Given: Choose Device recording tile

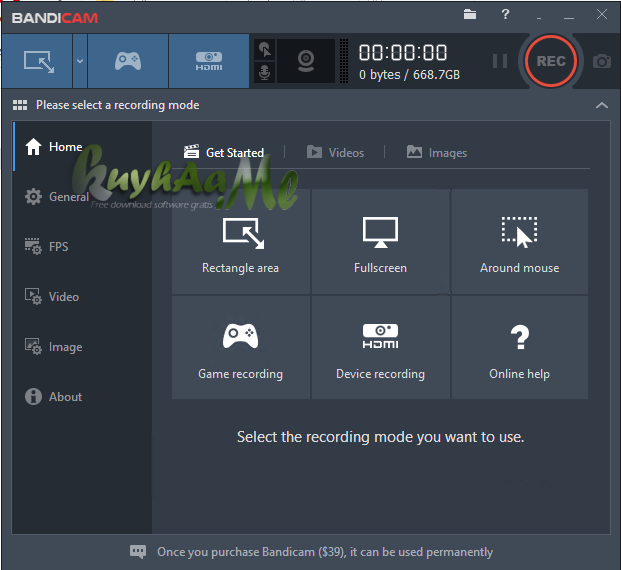Looking at the screenshot, I should point(381,347).
